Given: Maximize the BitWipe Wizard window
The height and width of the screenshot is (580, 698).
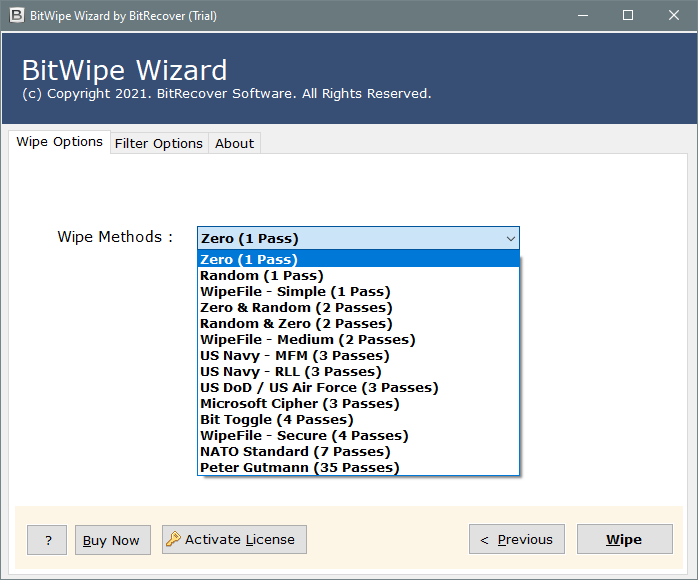Looking at the screenshot, I should (628, 16).
